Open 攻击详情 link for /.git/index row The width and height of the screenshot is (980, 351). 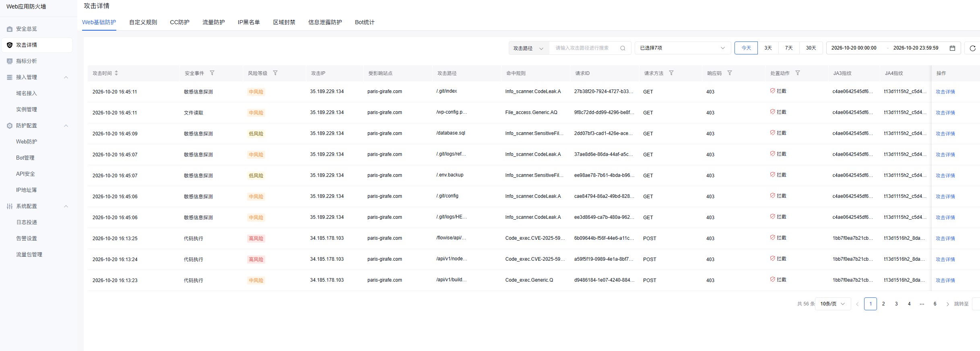click(945, 92)
